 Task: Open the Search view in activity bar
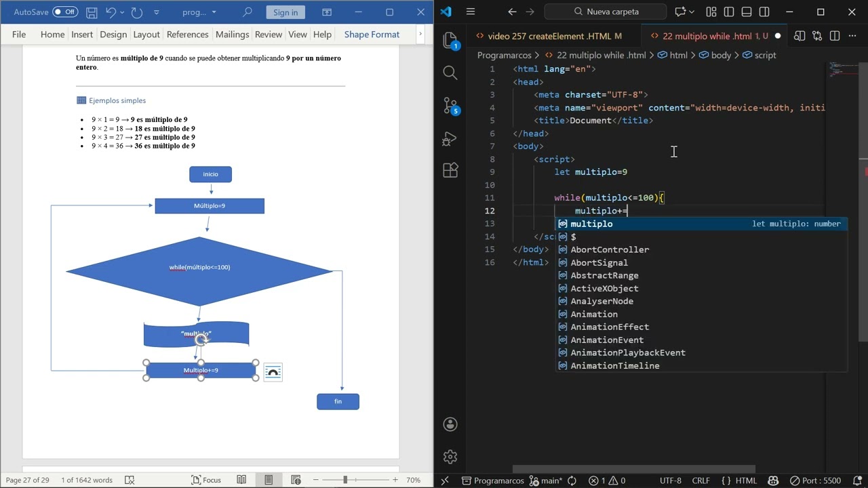coord(450,73)
